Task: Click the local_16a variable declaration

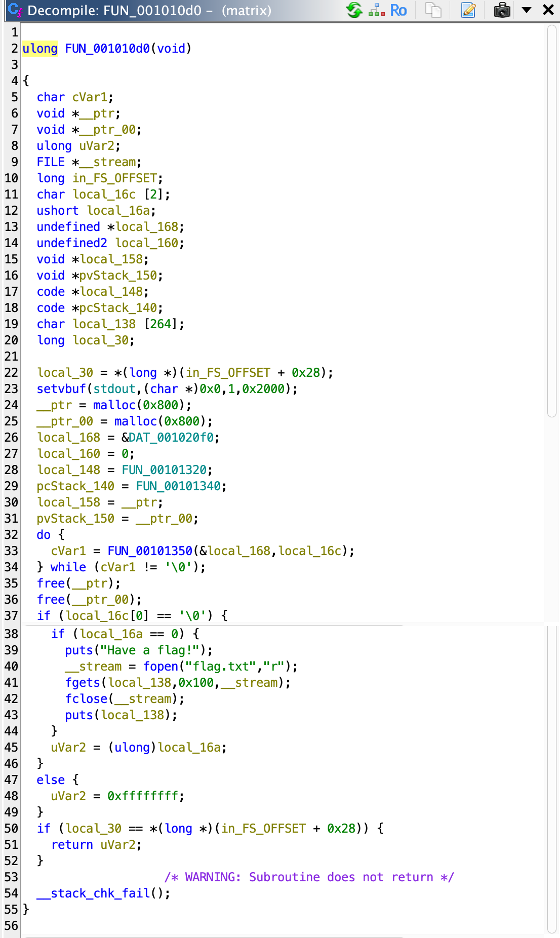Action: [121, 211]
